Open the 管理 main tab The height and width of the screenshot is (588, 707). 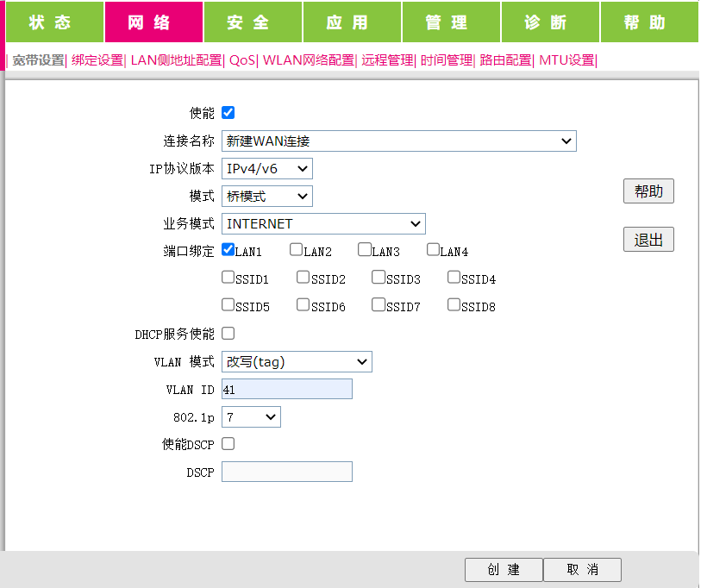451,22
